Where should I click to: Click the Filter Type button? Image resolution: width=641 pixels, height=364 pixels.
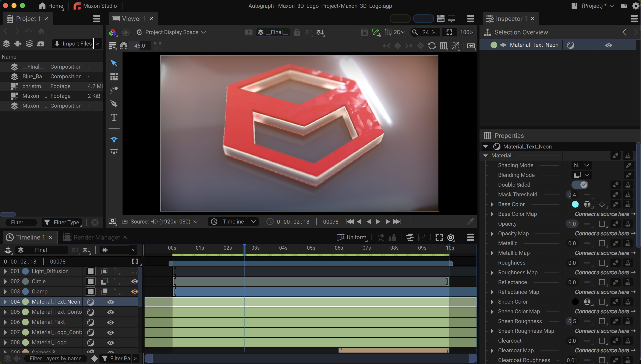coord(62,222)
